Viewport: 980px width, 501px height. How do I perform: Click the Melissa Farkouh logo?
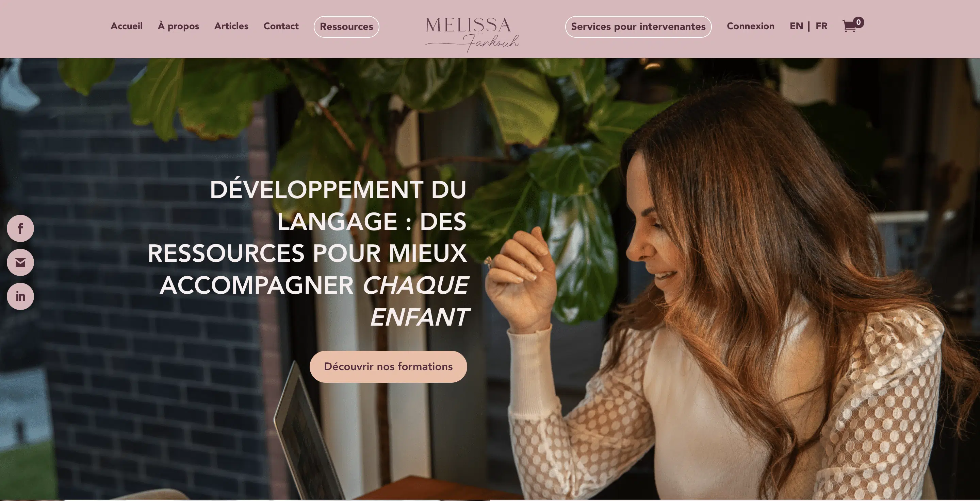pyautogui.click(x=472, y=34)
